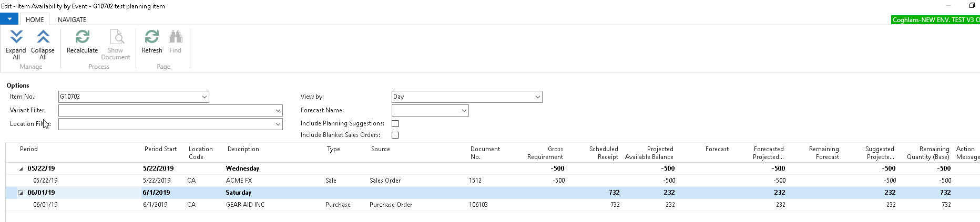Restore the window using the title bar button

coord(972,6)
